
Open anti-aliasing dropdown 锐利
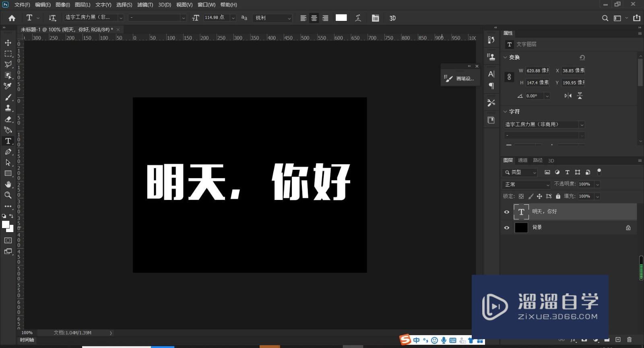pyautogui.click(x=272, y=18)
